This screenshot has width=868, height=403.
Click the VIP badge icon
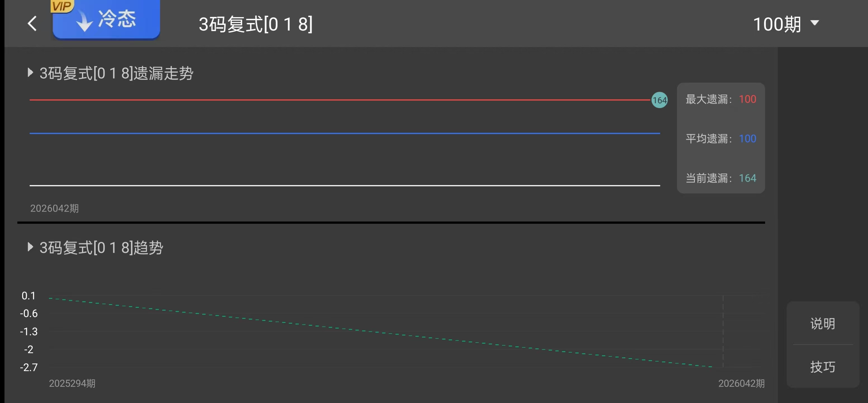62,6
